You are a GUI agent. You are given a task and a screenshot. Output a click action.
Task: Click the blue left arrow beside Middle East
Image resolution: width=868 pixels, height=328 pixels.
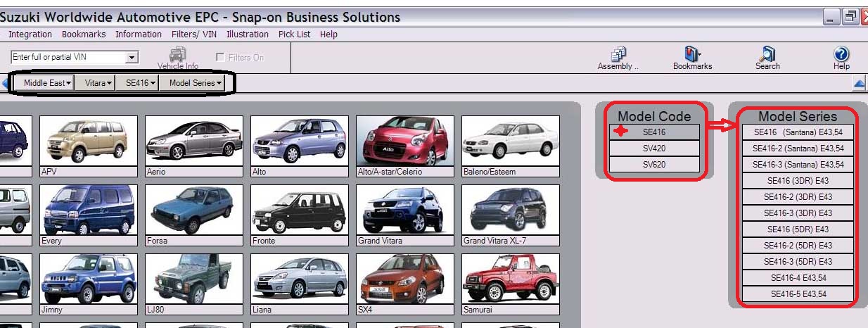pos(5,84)
